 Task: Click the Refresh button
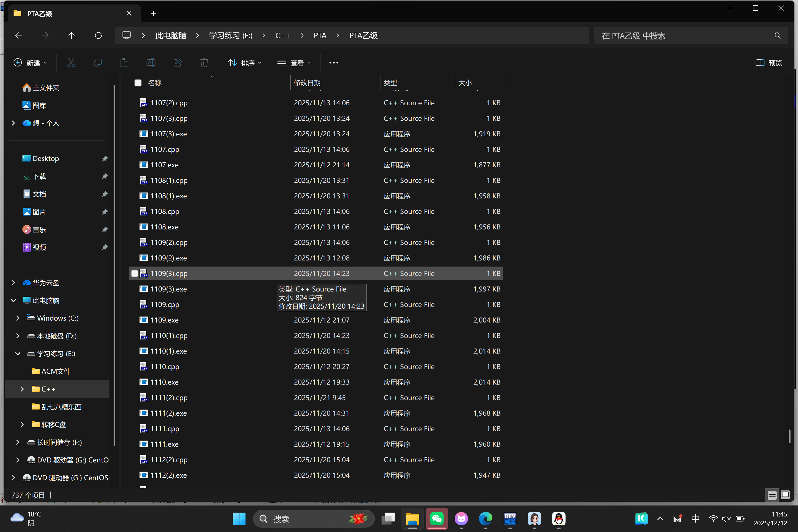(98, 36)
